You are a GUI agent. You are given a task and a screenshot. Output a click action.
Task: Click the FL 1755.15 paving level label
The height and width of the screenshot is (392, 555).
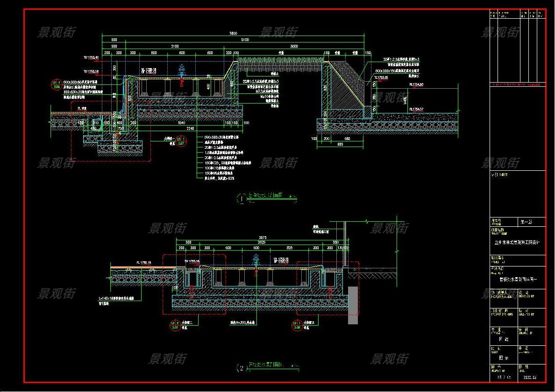[x=144, y=263]
